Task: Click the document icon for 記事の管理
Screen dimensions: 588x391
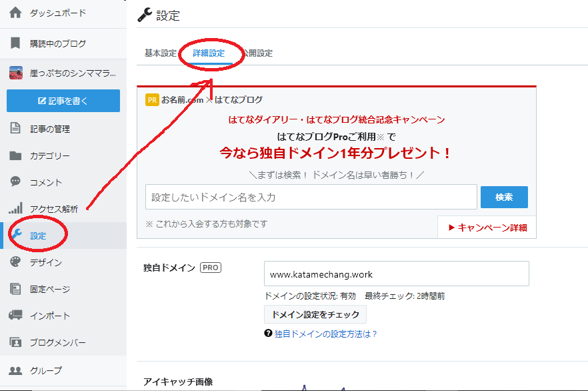Action: pyautogui.click(x=15, y=128)
